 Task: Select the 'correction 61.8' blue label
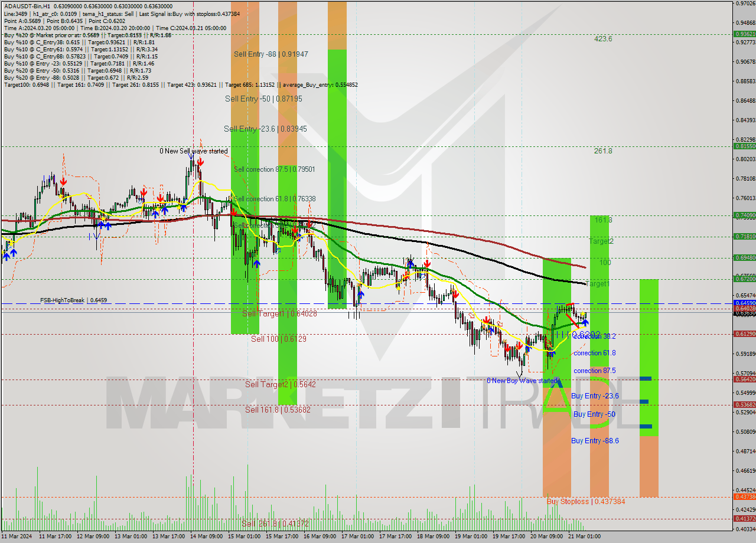point(595,353)
